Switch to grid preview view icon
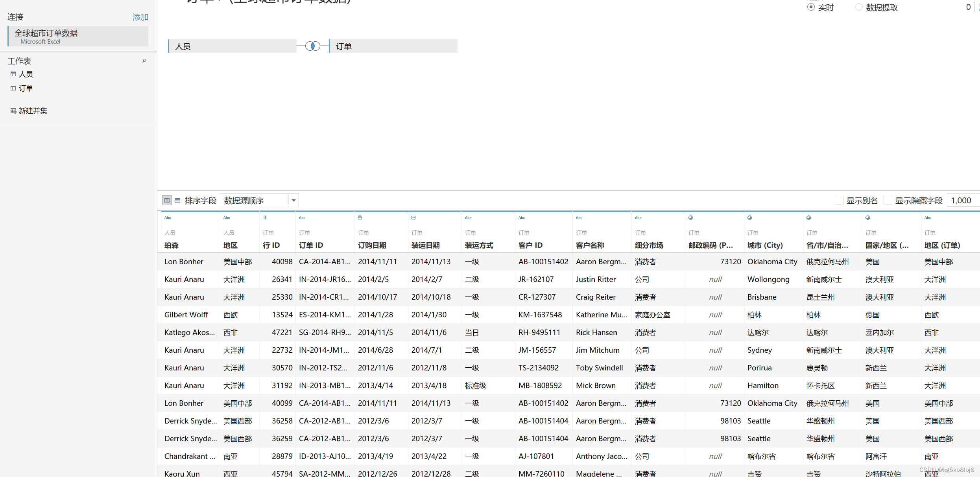Screen dimensions: 980x477 click(x=167, y=201)
